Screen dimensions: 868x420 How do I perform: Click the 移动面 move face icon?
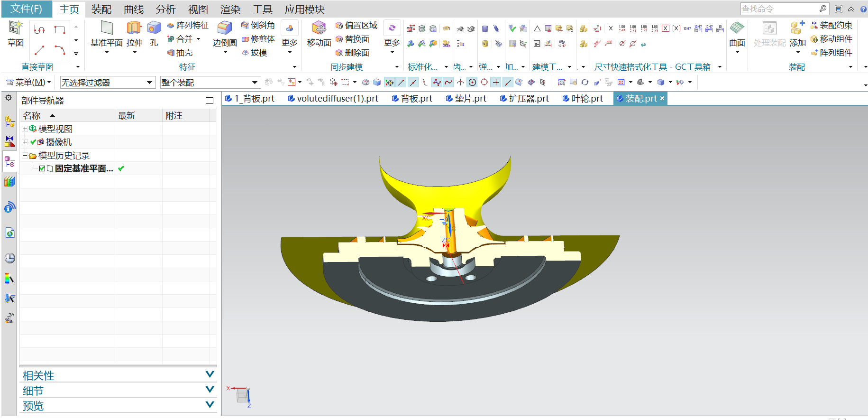coord(319,28)
